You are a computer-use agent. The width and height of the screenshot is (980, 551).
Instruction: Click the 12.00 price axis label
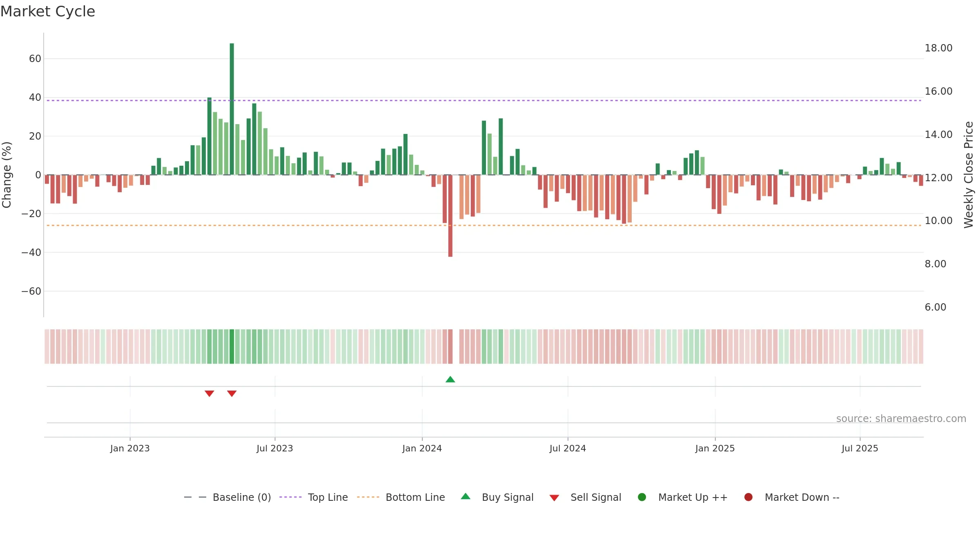(938, 178)
